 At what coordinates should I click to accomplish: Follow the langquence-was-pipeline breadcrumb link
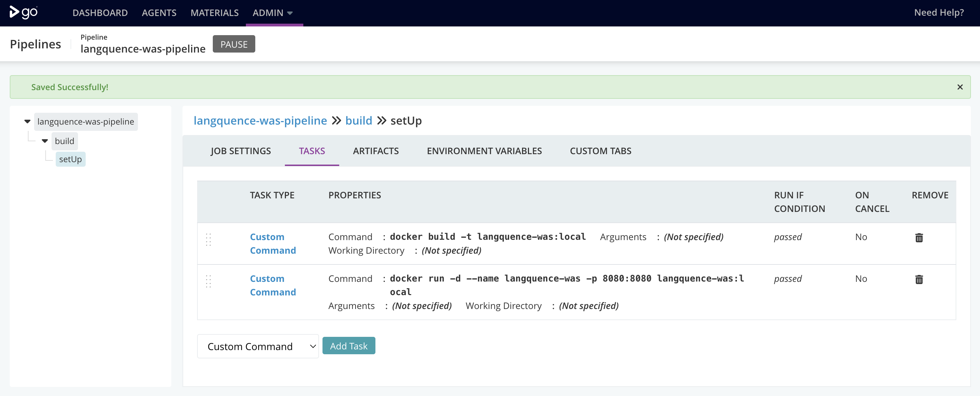(260, 120)
